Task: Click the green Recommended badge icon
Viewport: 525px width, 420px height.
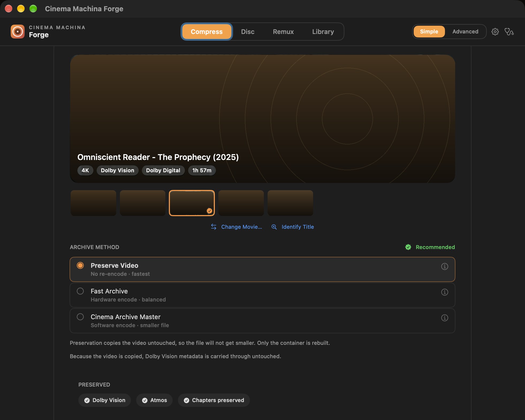Action: coord(408,247)
